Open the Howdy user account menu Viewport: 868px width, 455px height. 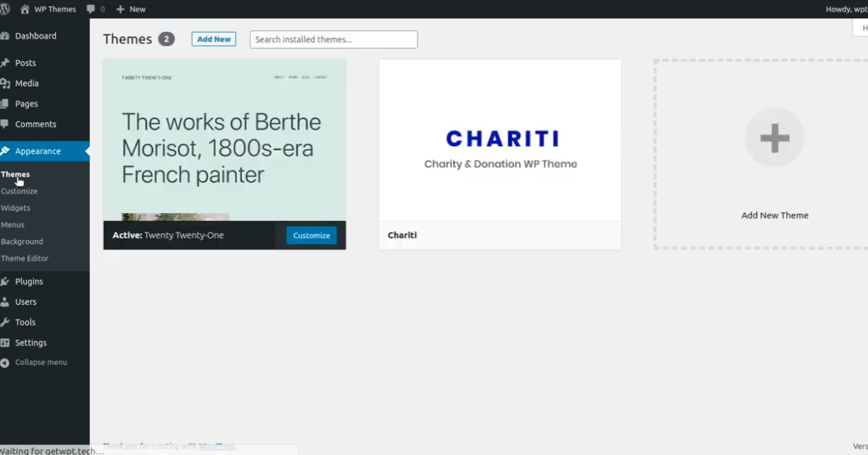pyautogui.click(x=846, y=9)
